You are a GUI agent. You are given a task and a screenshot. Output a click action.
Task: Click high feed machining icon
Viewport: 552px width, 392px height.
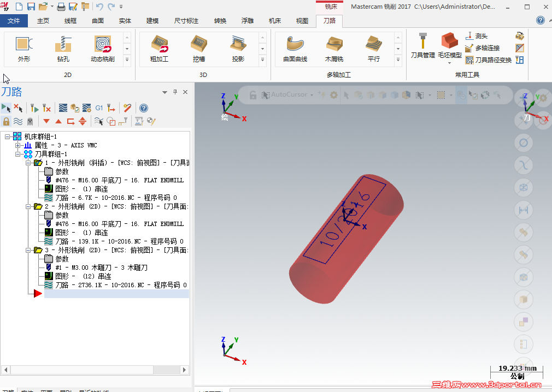111,108
